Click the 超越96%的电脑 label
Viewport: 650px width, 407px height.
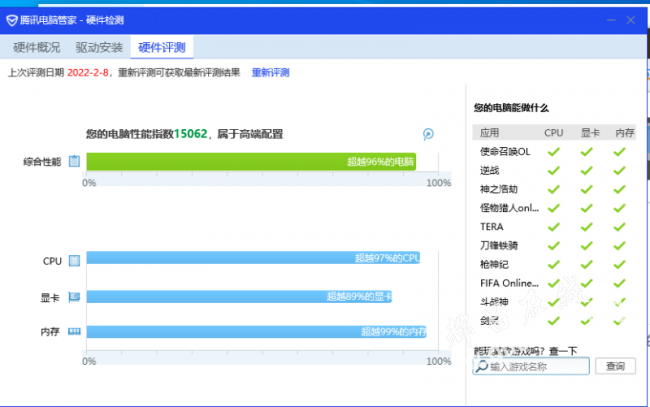tap(380, 162)
